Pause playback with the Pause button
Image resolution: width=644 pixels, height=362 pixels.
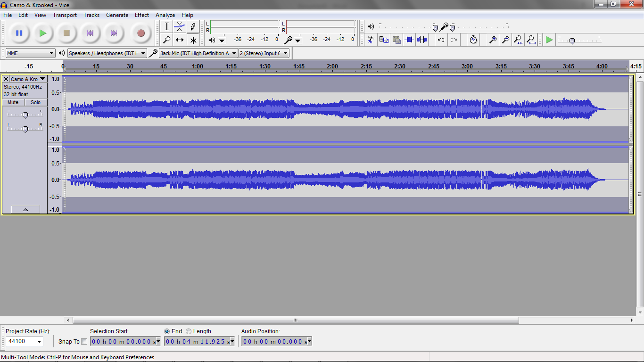click(x=19, y=33)
